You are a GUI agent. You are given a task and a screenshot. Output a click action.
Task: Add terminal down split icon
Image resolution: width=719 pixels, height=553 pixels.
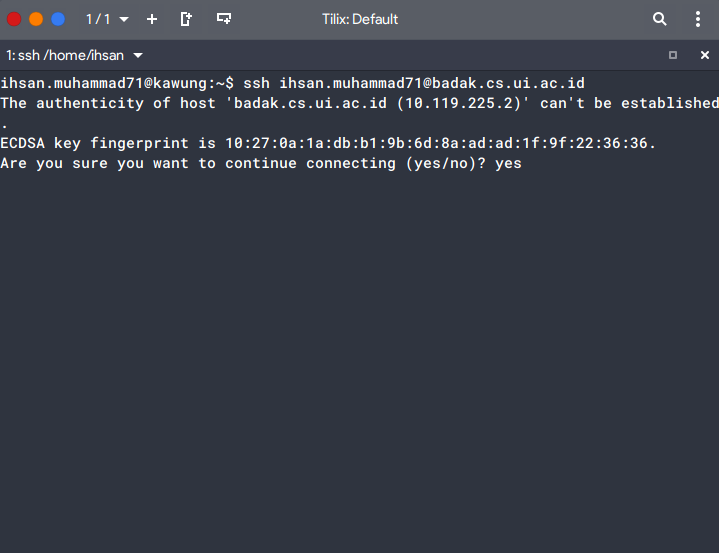pyautogui.click(x=224, y=19)
